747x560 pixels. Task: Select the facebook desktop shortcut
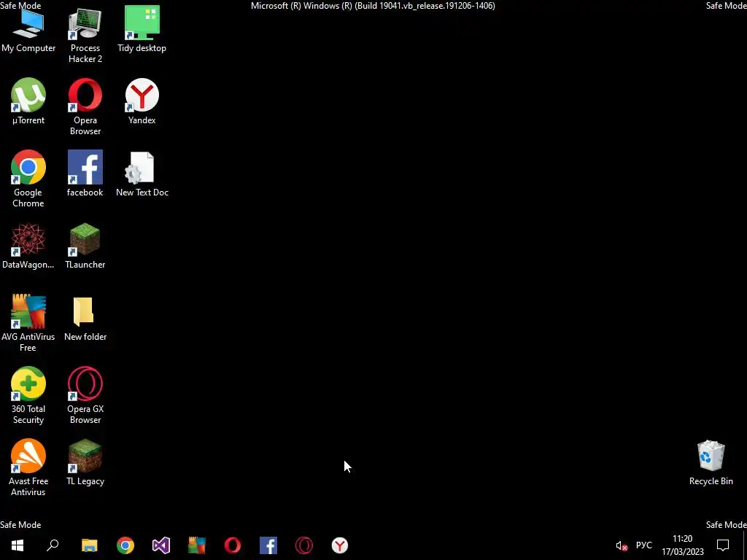click(x=85, y=174)
